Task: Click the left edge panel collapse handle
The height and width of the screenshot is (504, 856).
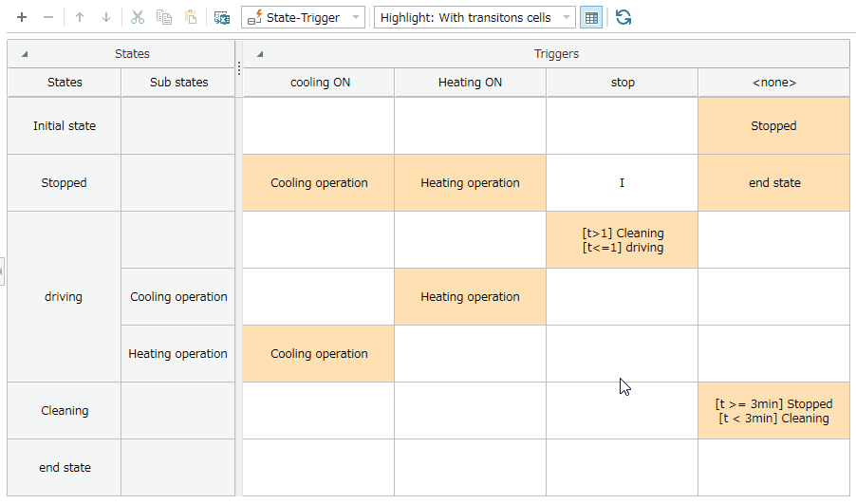Action: point(2,271)
